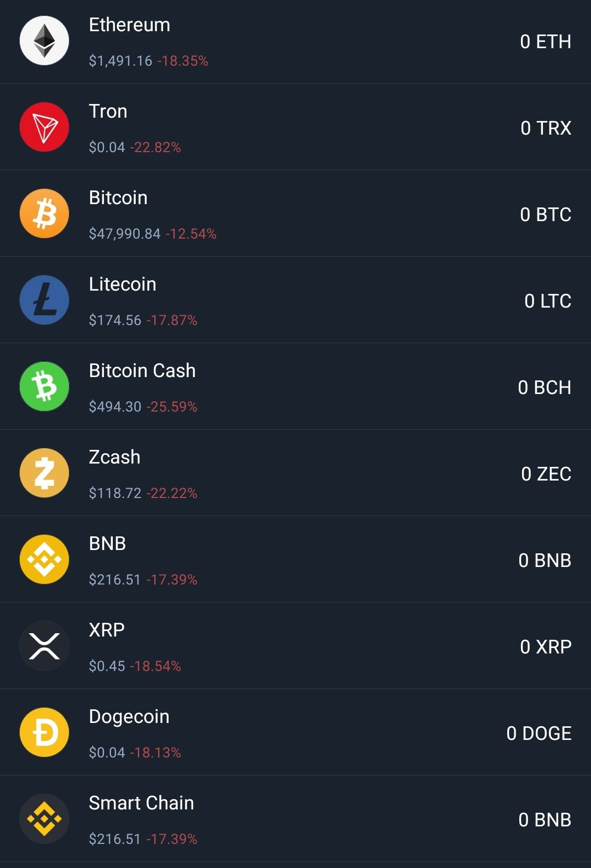591x868 pixels.
Task: Tap the Ethereum coin icon
Action: (44, 41)
